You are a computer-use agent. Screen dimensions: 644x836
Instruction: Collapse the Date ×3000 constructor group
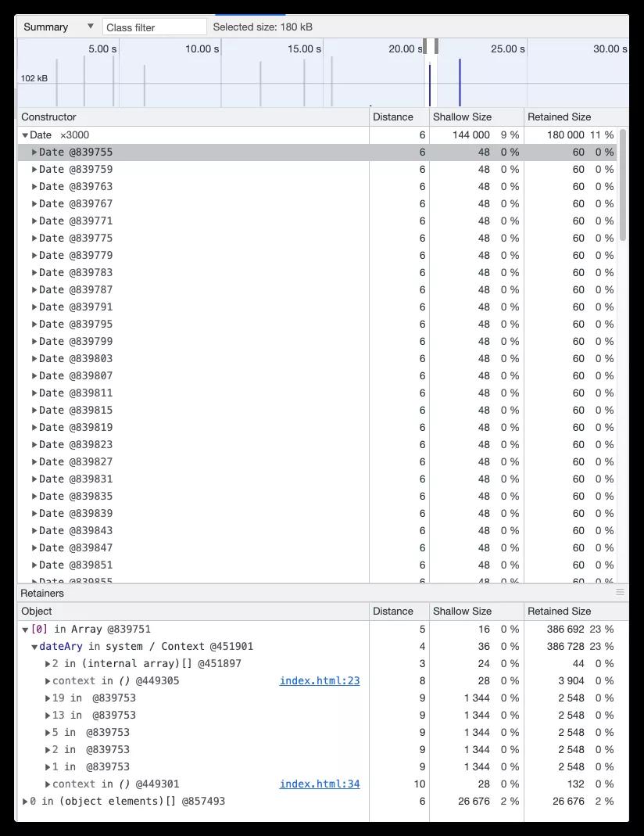(x=25, y=135)
